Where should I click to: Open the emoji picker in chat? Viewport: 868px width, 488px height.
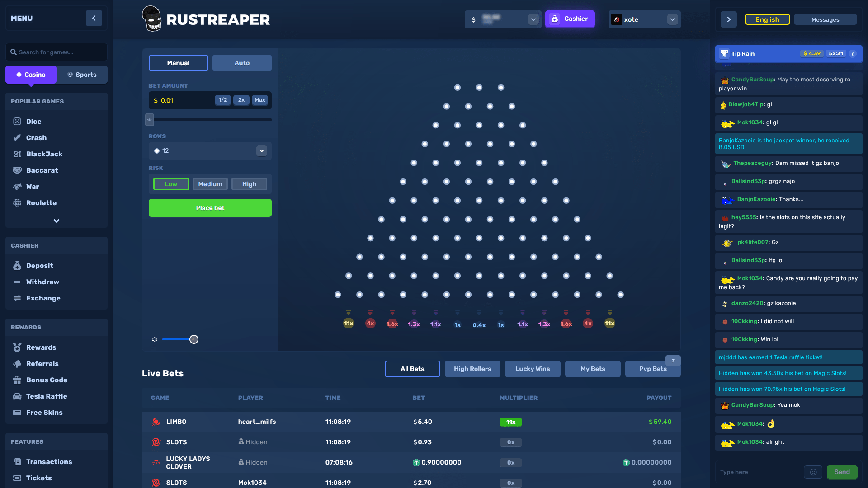click(813, 472)
